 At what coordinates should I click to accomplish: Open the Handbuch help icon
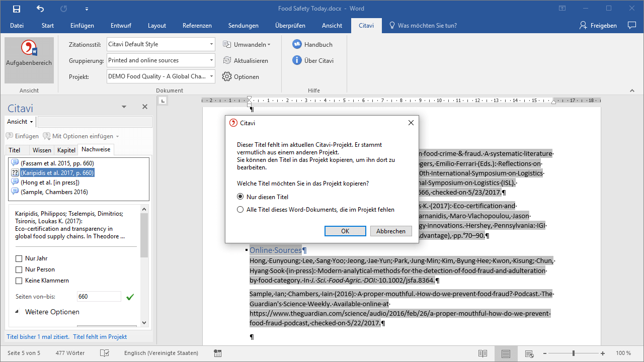[x=297, y=44]
